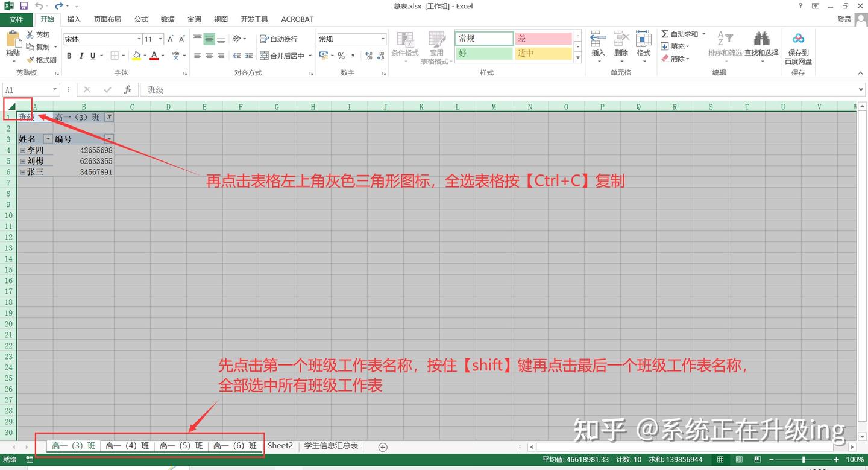The height and width of the screenshot is (470, 868).
Task: Open the filter dropdown on 编号 column
Action: pyautogui.click(x=108, y=138)
